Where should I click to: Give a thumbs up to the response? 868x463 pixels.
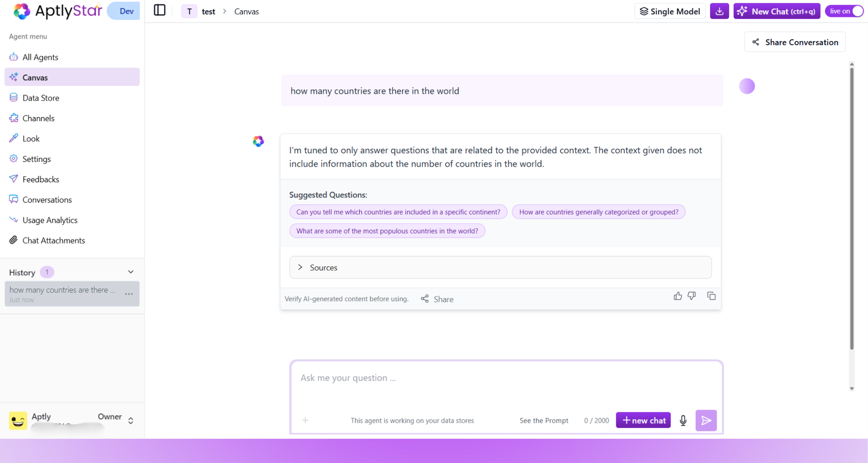coord(678,296)
